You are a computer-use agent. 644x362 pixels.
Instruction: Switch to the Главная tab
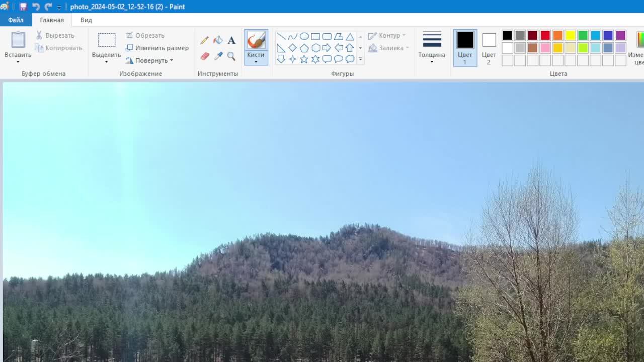click(52, 20)
